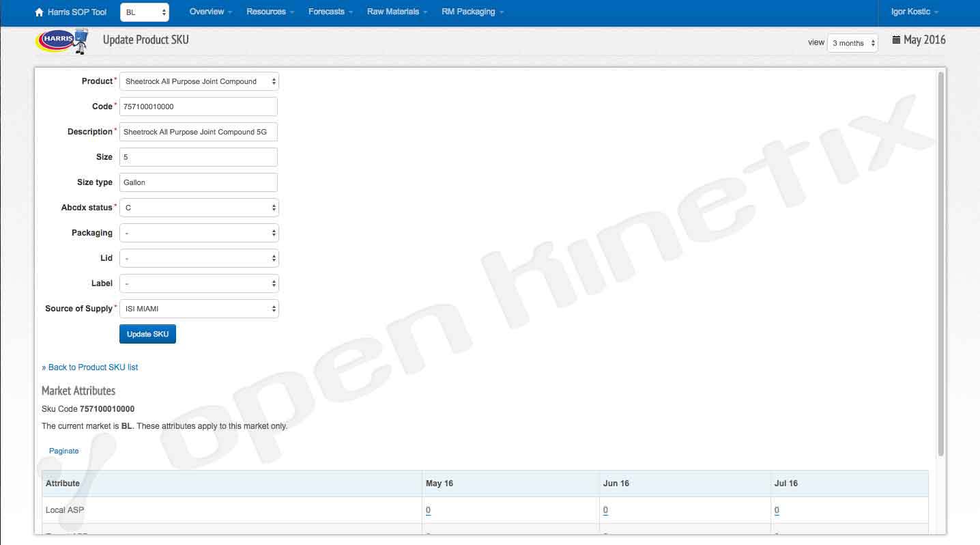The width and height of the screenshot is (980, 545).
Task: Click the home icon beside Harris SOP Tool
Action: pyautogui.click(x=39, y=12)
